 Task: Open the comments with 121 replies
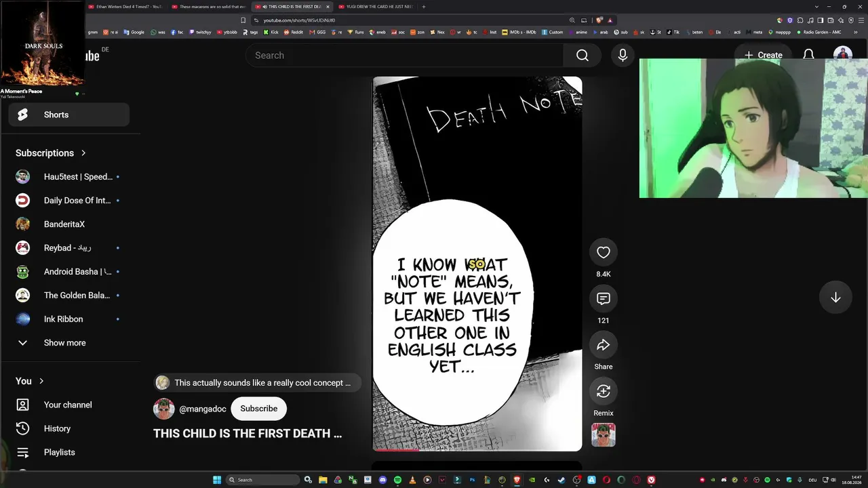click(603, 299)
